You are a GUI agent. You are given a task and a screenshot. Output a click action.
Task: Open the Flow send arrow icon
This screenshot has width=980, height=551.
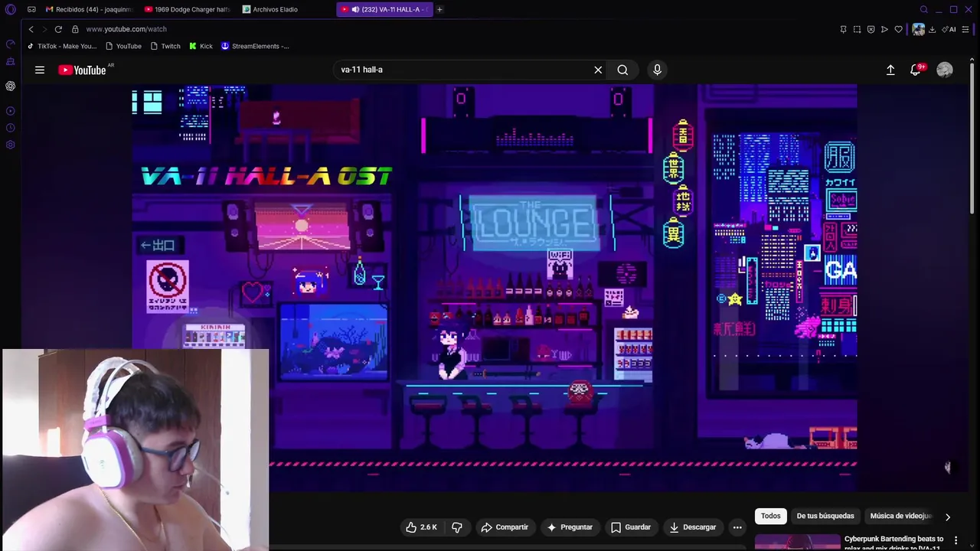pos(884,29)
